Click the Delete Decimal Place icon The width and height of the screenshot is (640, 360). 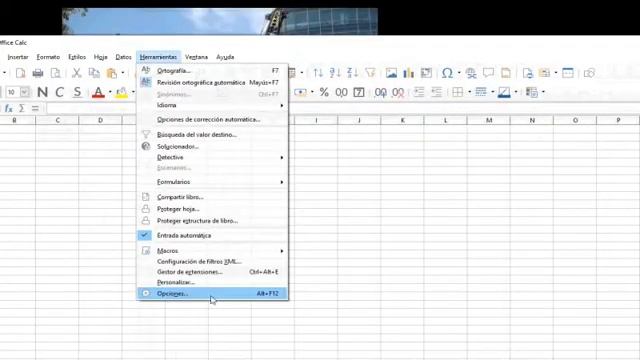tap(398, 93)
